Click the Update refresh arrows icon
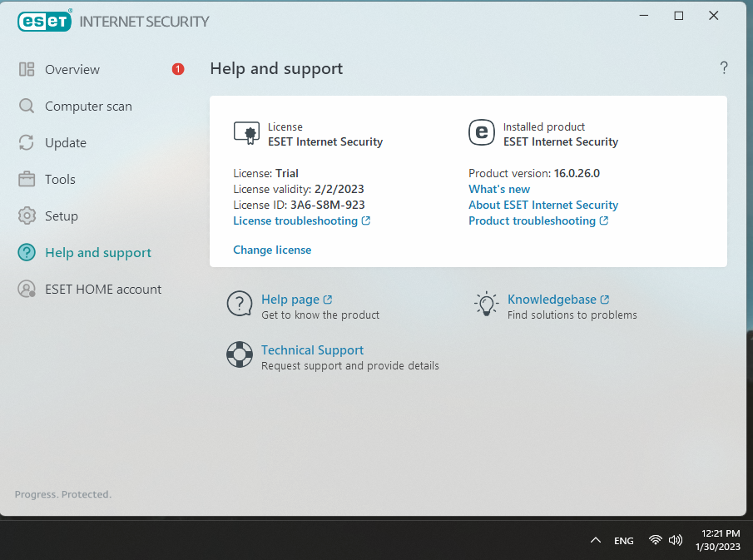The height and width of the screenshot is (560, 753). pos(27,142)
